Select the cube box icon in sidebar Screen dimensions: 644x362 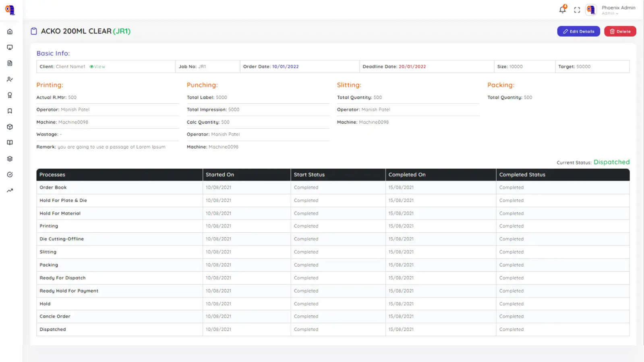[x=10, y=127]
